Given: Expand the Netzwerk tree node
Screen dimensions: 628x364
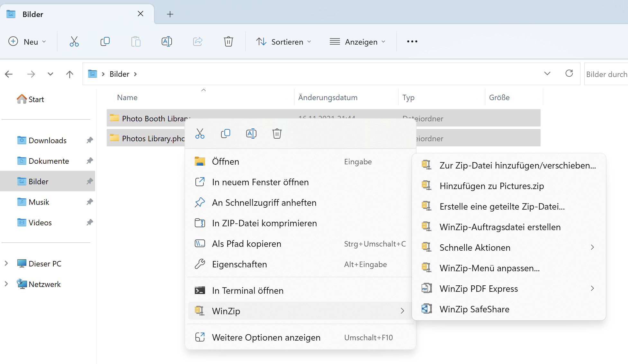Looking at the screenshot, I should point(6,284).
